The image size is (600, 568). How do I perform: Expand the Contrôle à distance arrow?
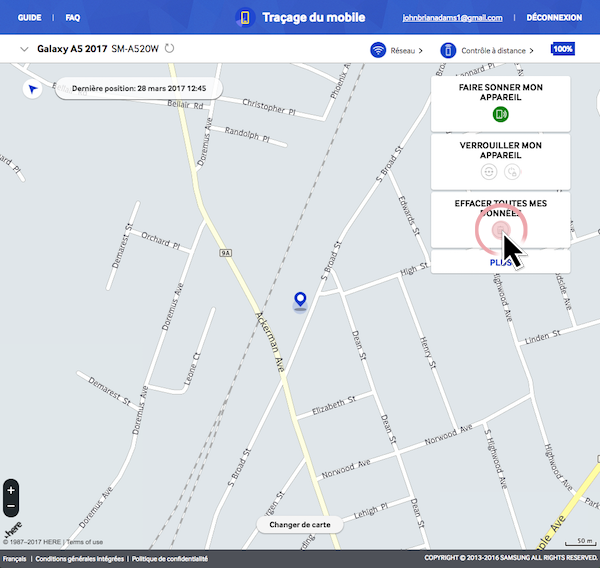[531, 51]
